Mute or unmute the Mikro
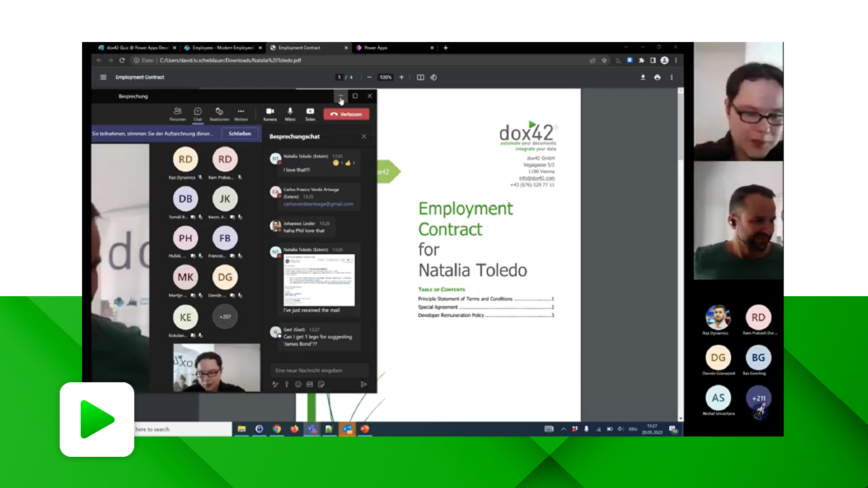The width and height of the screenshot is (868, 488). (x=290, y=114)
